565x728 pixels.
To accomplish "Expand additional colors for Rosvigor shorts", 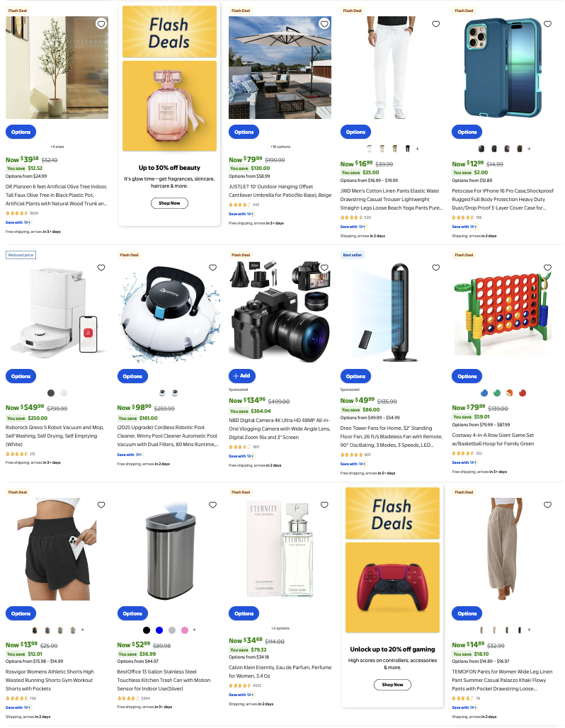I will click(83, 630).
